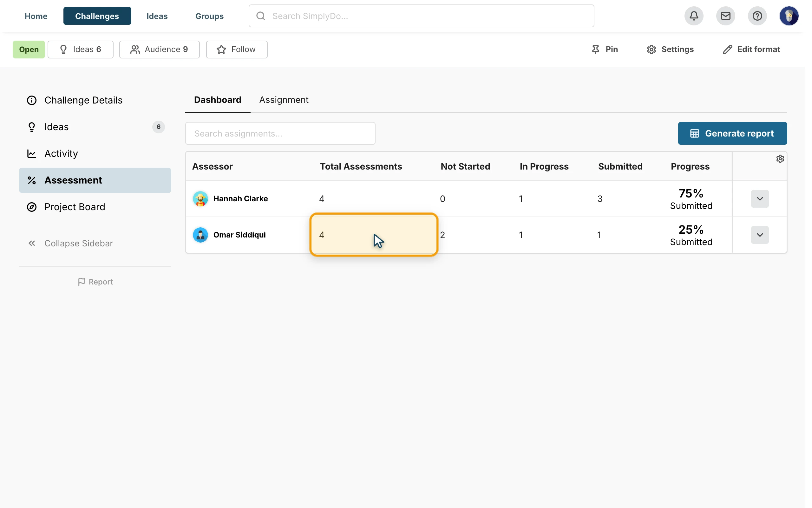The width and height of the screenshot is (812, 508).
Task: Open Groups in top navigation
Action: tap(209, 16)
